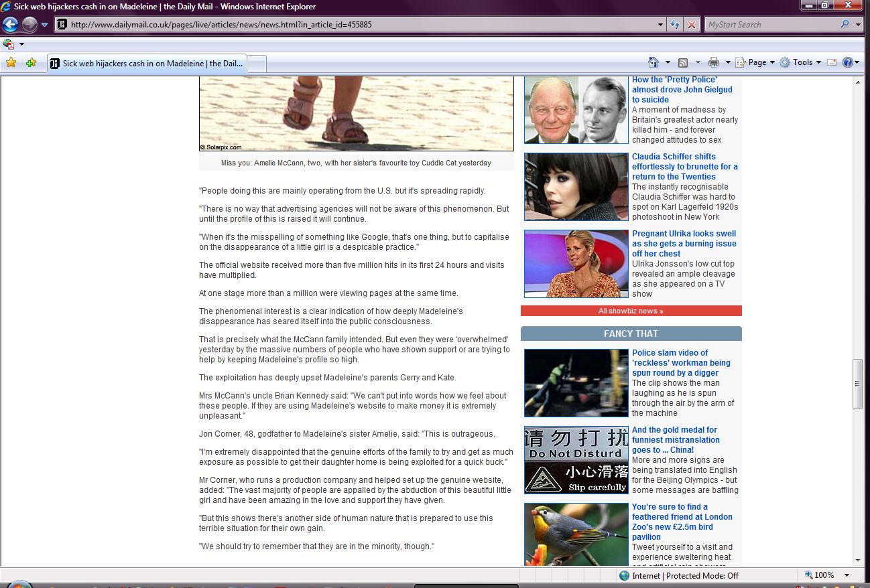Viewport: 870px width, 588px height.
Task: Open Favorites Center star icon
Action: (x=11, y=63)
